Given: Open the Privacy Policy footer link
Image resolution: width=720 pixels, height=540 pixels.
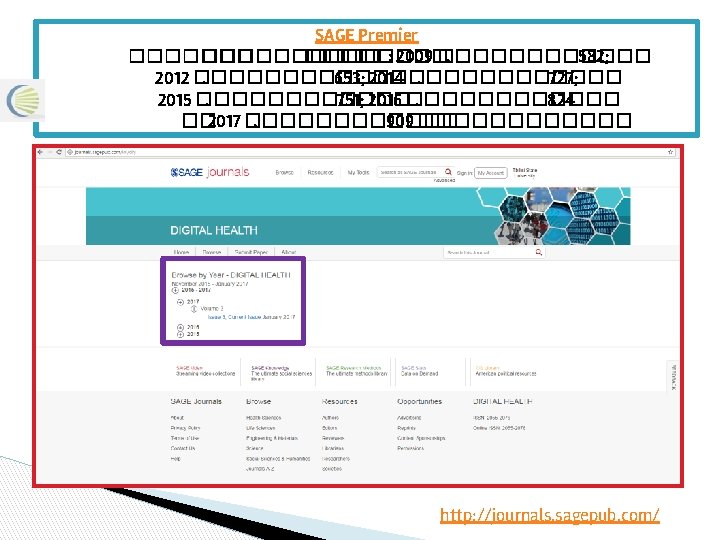Looking at the screenshot, I should click(185, 428).
